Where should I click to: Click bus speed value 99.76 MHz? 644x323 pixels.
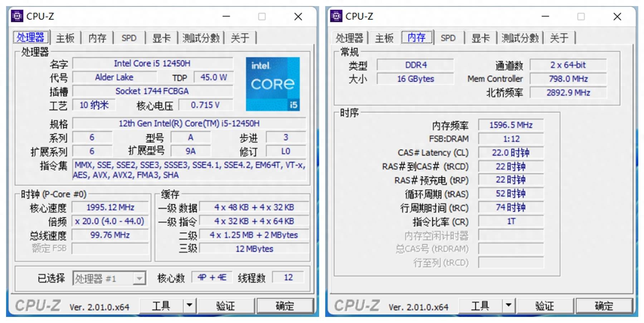point(110,235)
